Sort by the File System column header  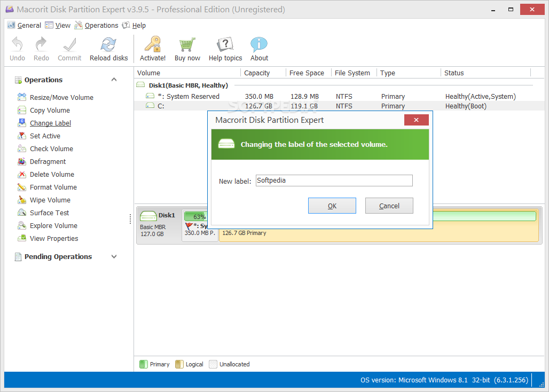[354, 73]
